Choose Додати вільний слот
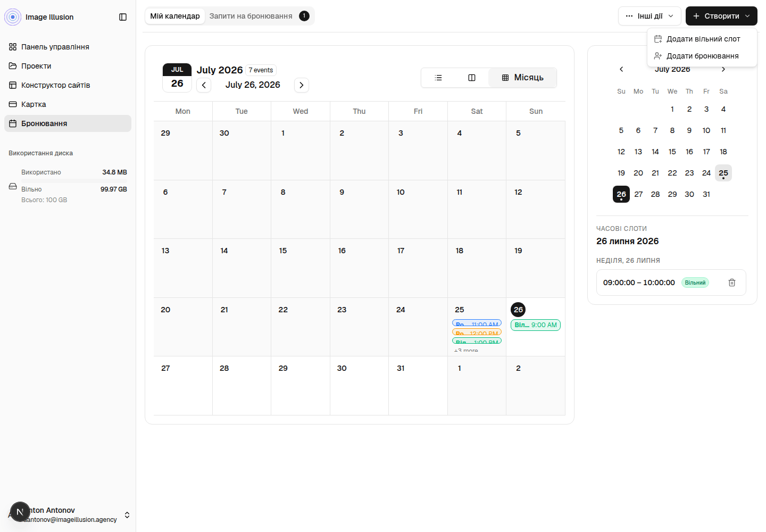 (702, 39)
